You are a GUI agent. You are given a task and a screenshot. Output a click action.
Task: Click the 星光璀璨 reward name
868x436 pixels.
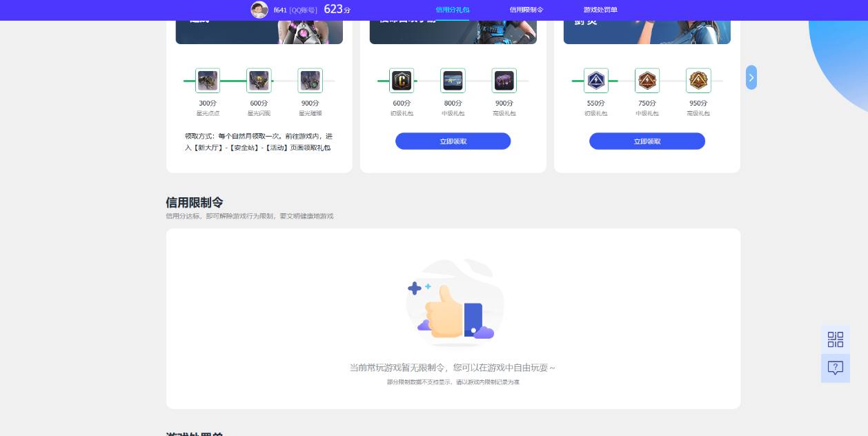tap(310, 113)
